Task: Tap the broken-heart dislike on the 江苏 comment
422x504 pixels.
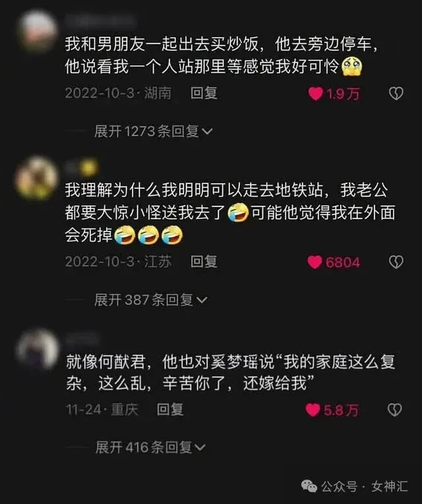Action: (396, 262)
